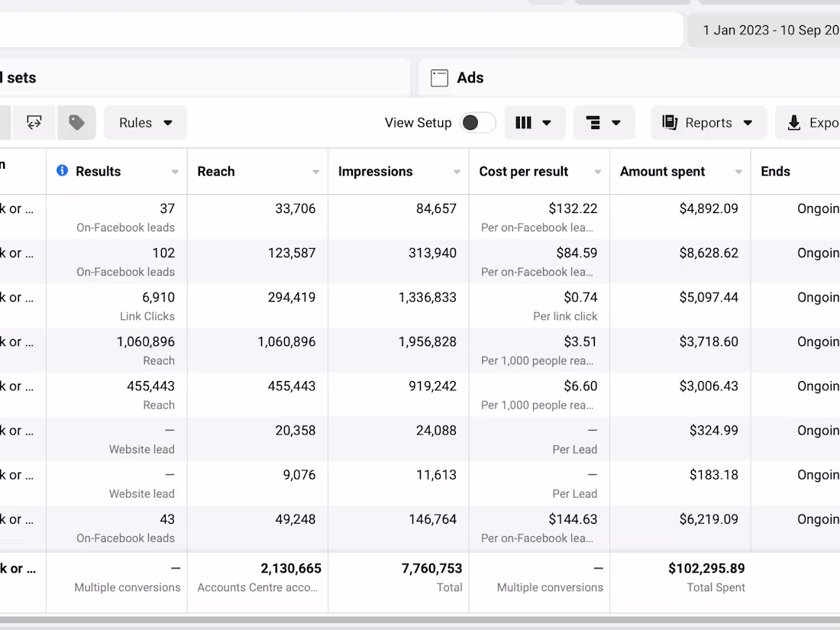Open the Rules dropdown
The height and width of the screenshot is (630, 840).
pyautogui.click(x=144, y=122)
